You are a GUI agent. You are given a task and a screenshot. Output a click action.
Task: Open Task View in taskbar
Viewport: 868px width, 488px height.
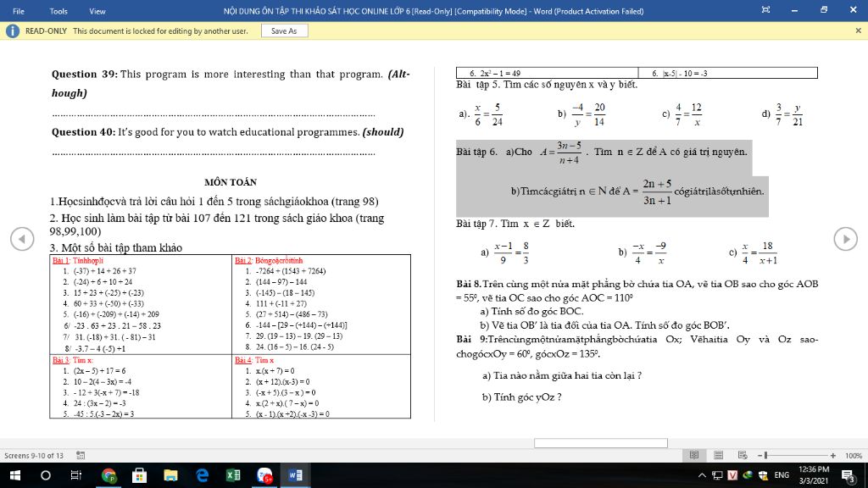pyautogui.click(x=75, y=475)
